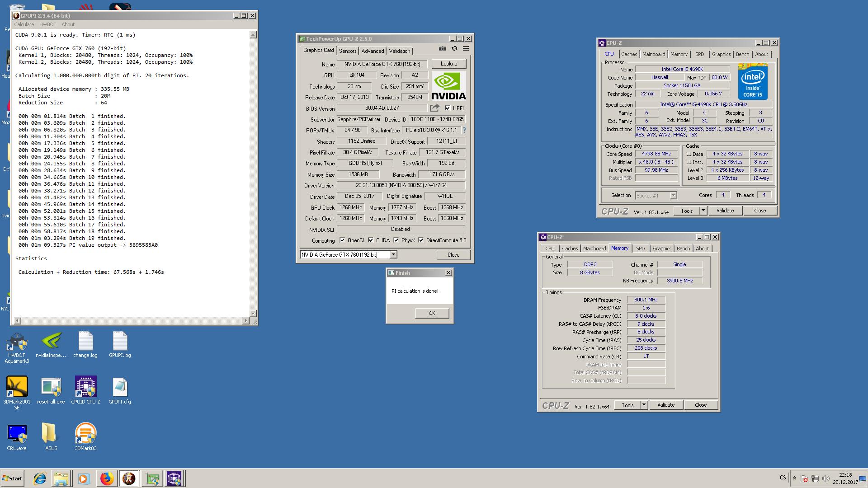Viewport: 868px width, 488px height.
Task: Expand the Tools dropdown arrow in CPU-Z Memory window
Action: point(644,405)
